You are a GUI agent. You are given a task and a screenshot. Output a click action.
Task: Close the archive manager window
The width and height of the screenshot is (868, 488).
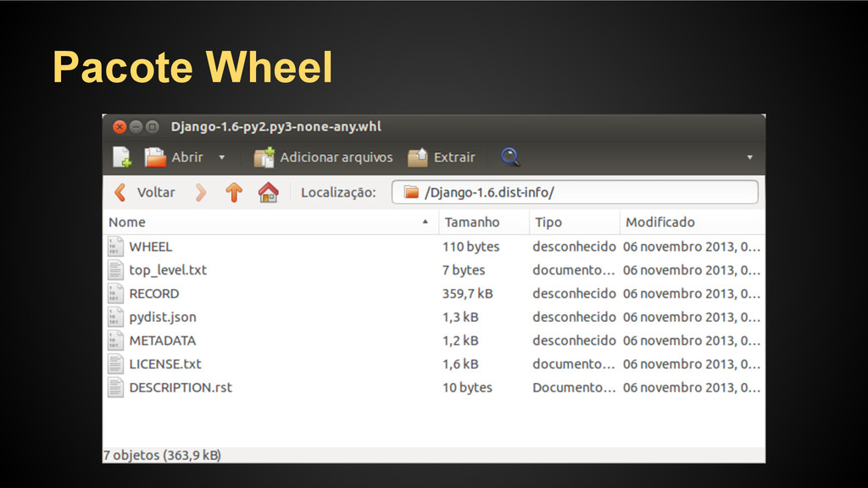[119, 127]
